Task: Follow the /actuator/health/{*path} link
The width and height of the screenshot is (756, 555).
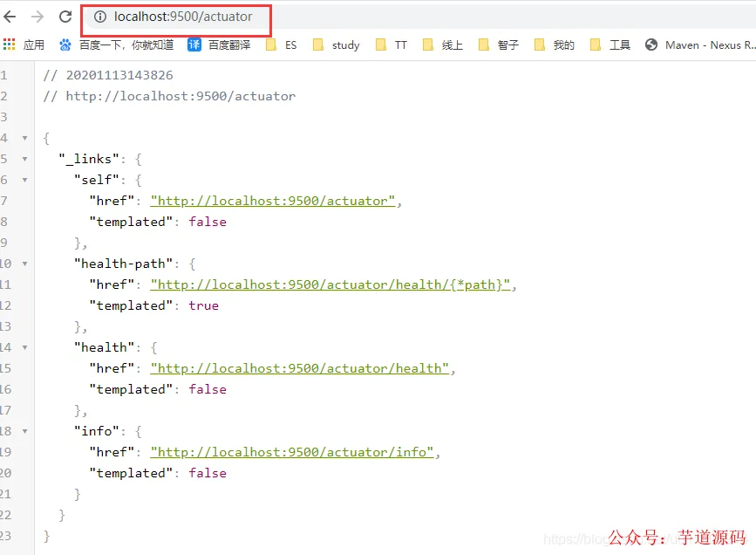Action: (x=330, y=284)
